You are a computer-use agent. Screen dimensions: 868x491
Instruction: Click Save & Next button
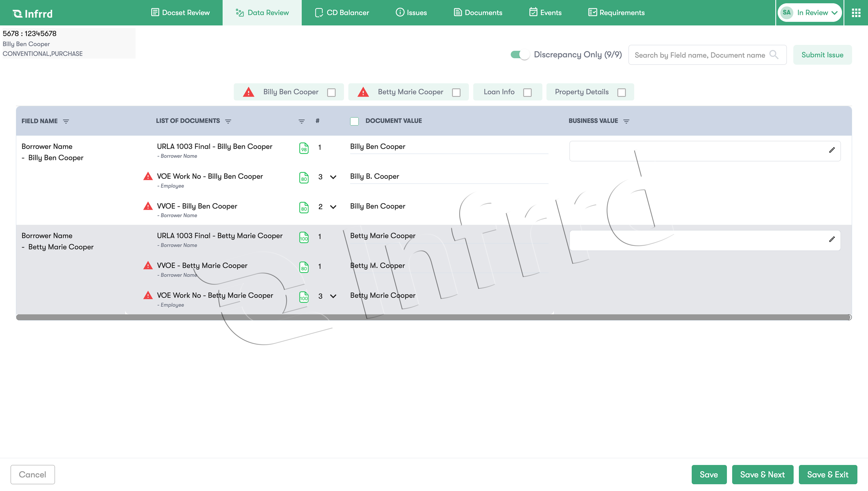click(763, 474)
